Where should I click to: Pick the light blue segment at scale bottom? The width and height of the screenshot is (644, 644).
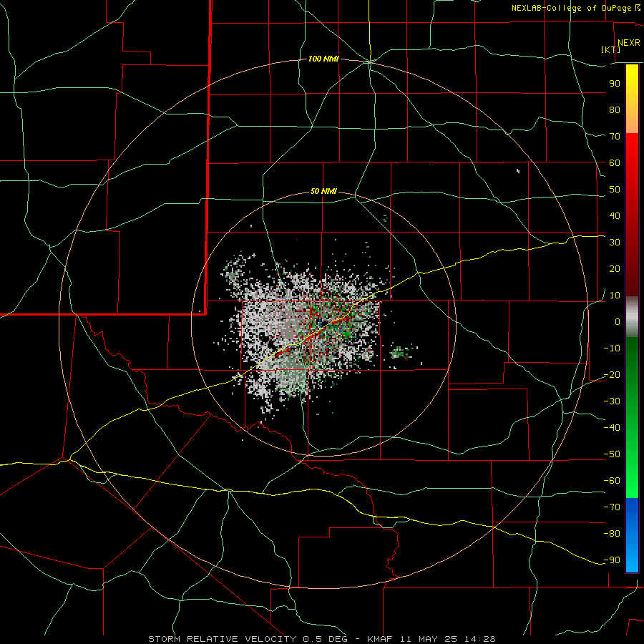(632, 559)
